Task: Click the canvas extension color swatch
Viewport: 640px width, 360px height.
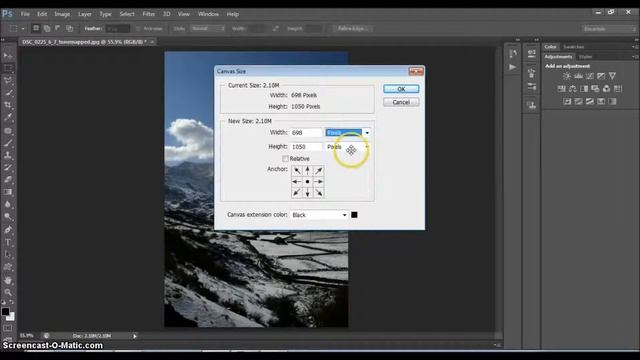Action: pyautogui.click(x=354, y=215)
